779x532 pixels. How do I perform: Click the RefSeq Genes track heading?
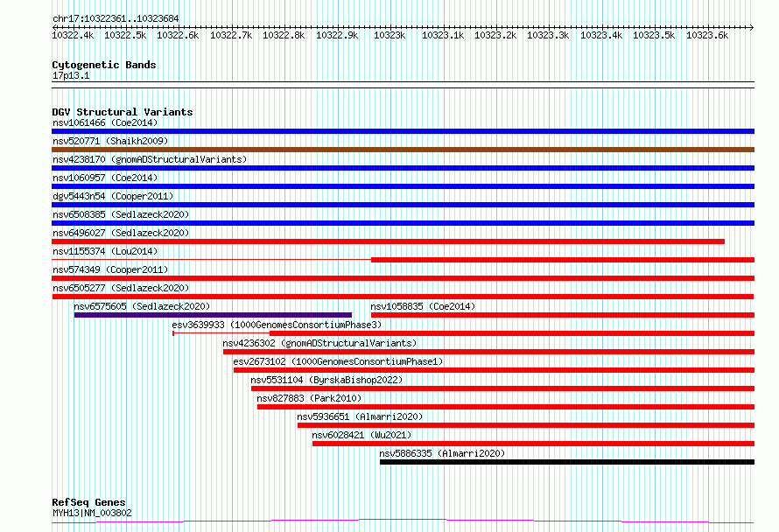pos(88,502)
